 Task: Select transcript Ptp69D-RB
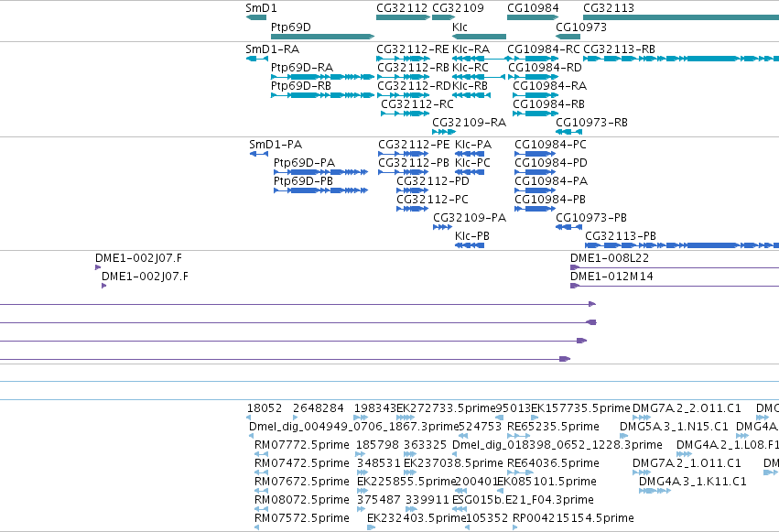322,95
